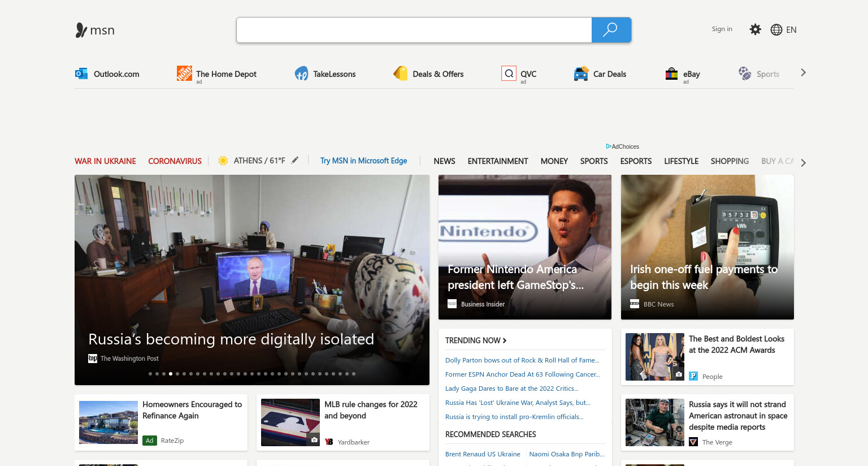Click Try MSN in Microsoft Edge link
868x466 pixels.
(363, 161)
